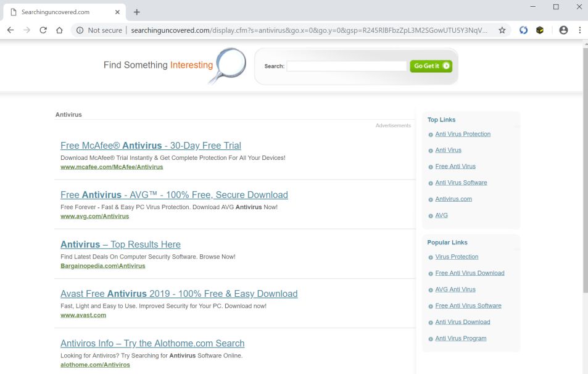This screenshot has width=588, height=374.
Task: Go back to the previous page
Action: (10, 30)
